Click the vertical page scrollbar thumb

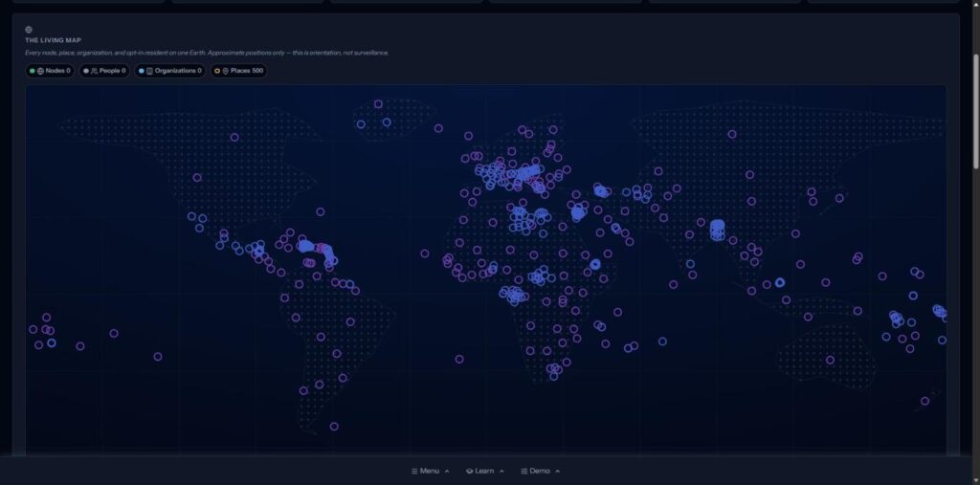click(x=976, y=111)
